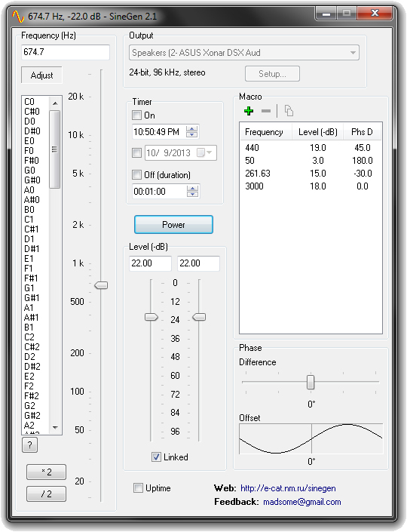Toggle the Off (duration) checkbox

137,175
